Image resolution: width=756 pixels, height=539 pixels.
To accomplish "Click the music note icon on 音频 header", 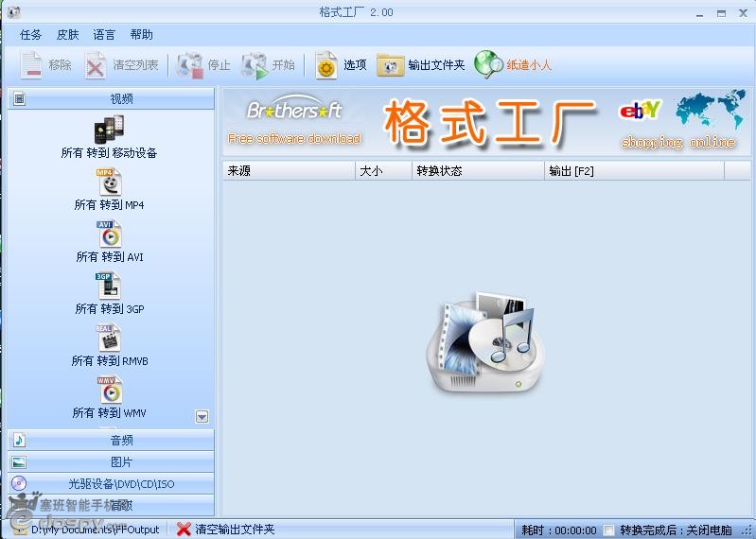I will [19, 440].
